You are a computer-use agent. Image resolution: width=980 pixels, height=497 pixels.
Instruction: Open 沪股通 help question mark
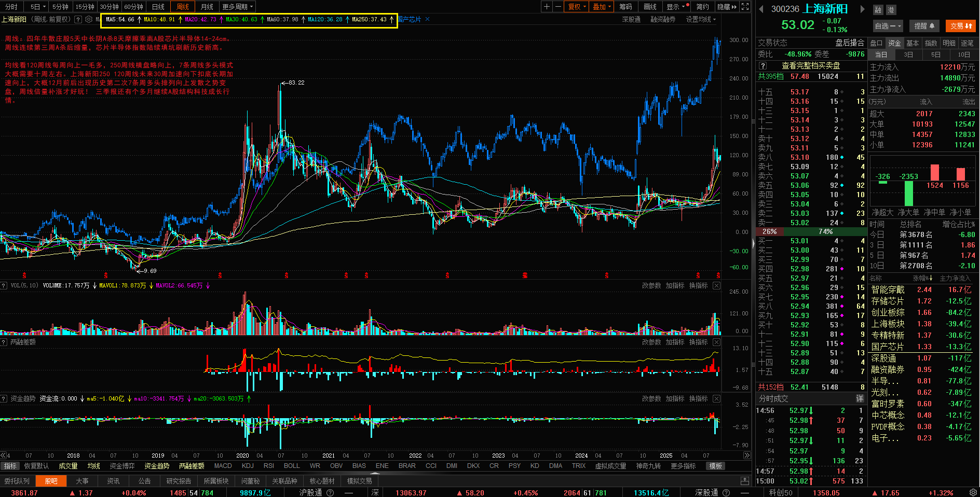click(330, 492)
